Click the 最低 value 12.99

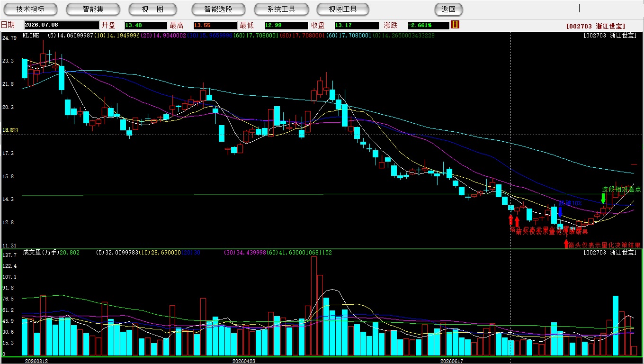pyautogui.click(x=286, y=25)
